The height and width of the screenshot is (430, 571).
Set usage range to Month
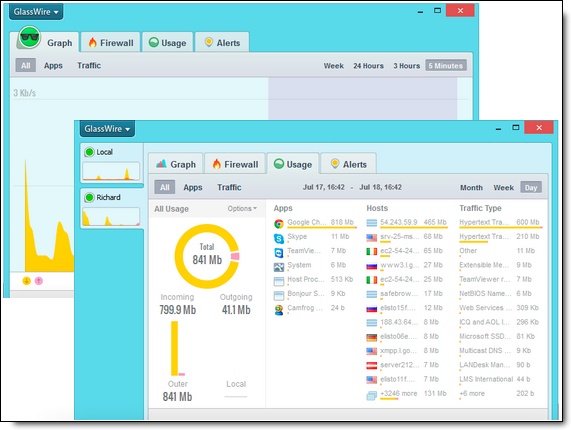(x=471, y=188)
